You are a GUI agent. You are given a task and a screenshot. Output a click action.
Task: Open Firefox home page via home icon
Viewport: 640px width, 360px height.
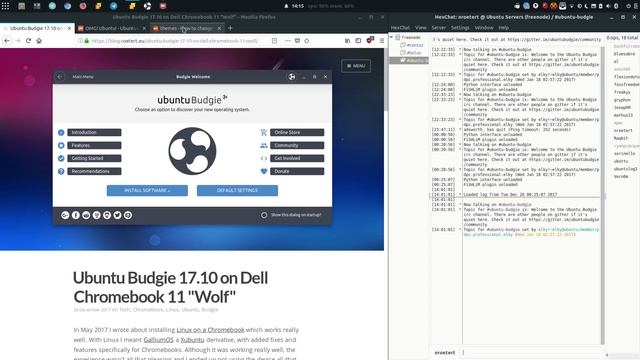click(x=39, y=41)
